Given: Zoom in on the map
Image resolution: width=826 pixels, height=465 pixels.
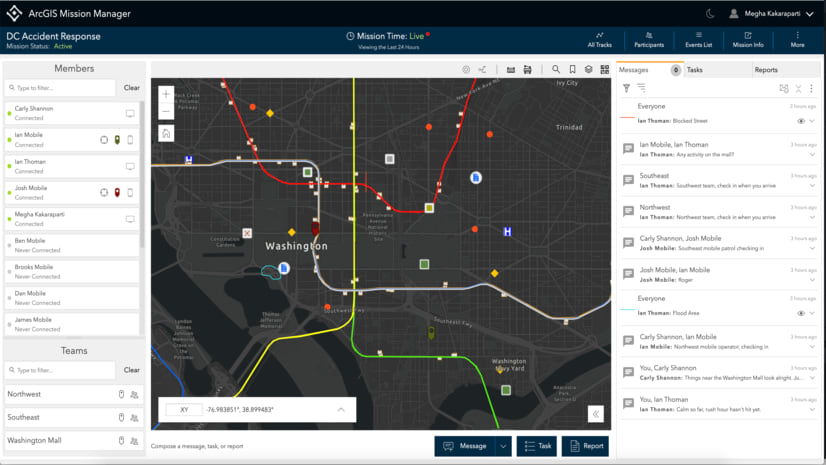Looking at the screenshot, I should pyautogui.click(x=166, y=94).
